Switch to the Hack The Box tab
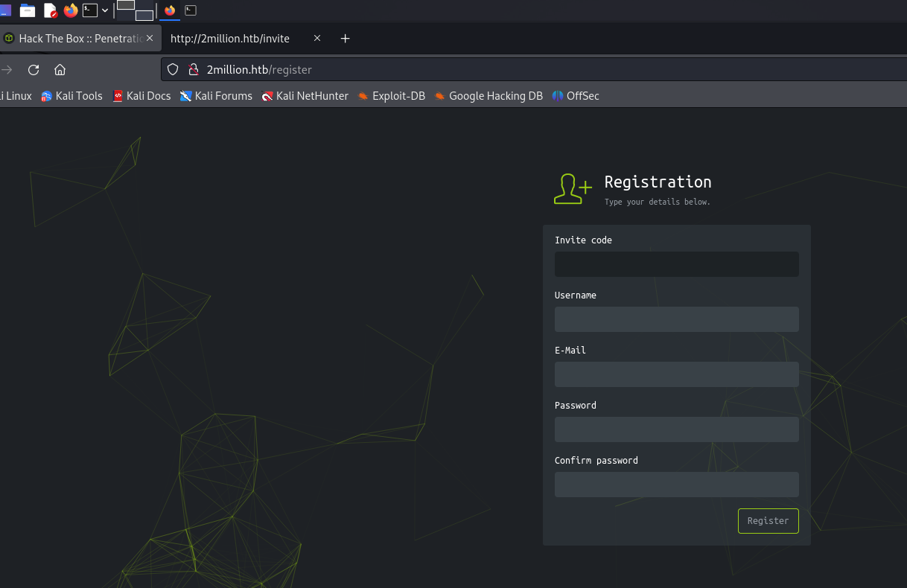Viewport: 907px width, 588px height. pyautogui.click(x=74, y=39)
